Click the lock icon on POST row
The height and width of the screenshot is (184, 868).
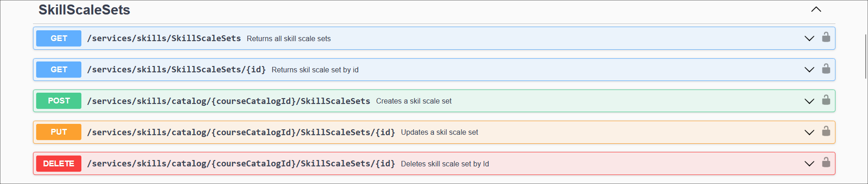(826, 100)
